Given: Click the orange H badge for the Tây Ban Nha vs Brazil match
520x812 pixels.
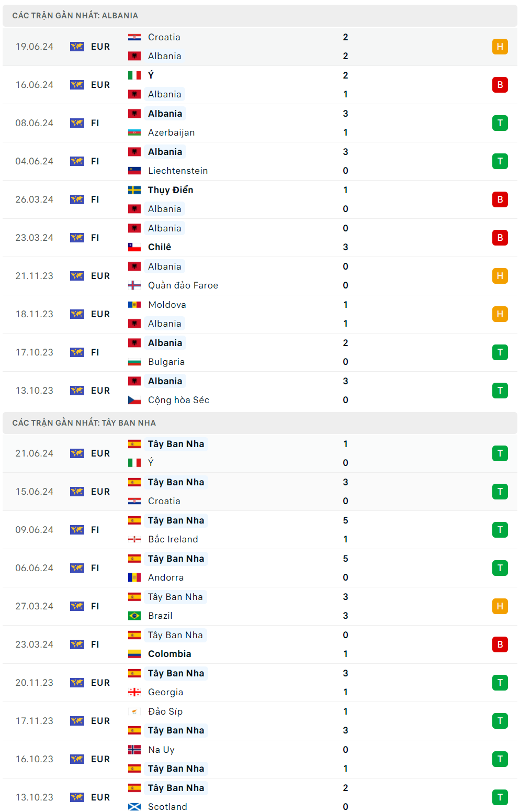Looking at the screenshot, I should click(x=500, y=606).
